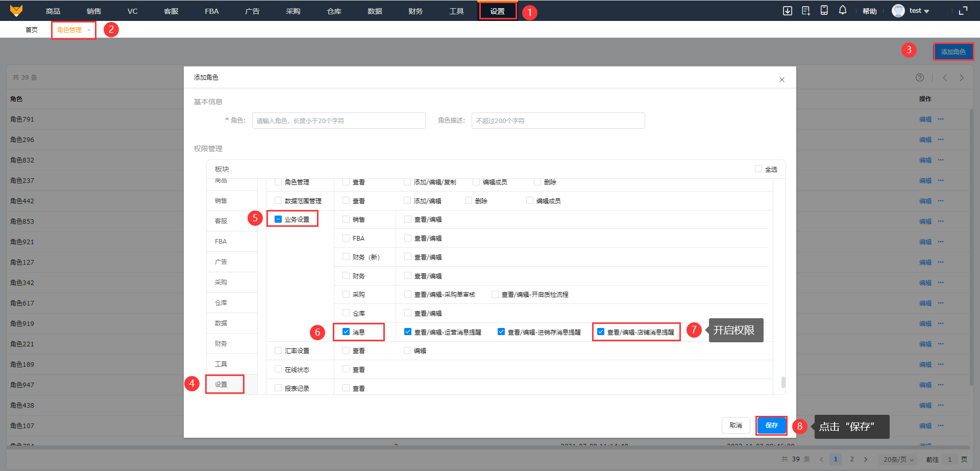Open the test user dropdown
Image resolution: width=980 pixels, height=471 pixels.
click(919, 11)
